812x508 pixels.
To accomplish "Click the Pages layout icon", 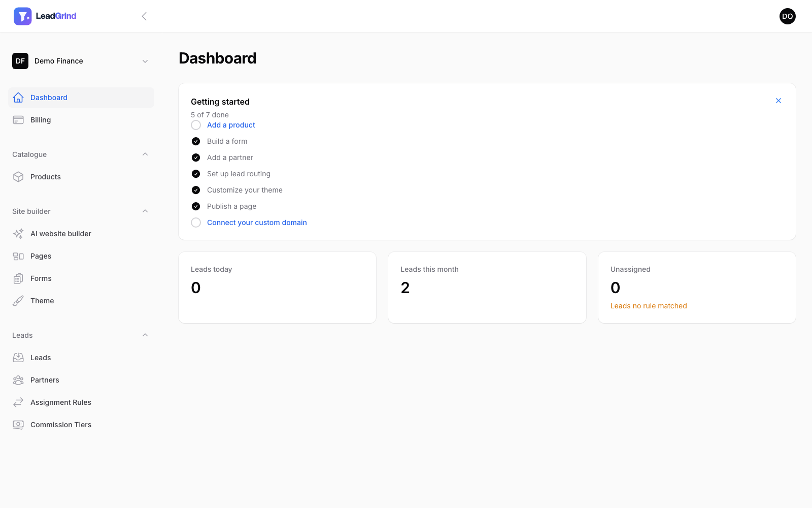I will (x=18, y=256).
